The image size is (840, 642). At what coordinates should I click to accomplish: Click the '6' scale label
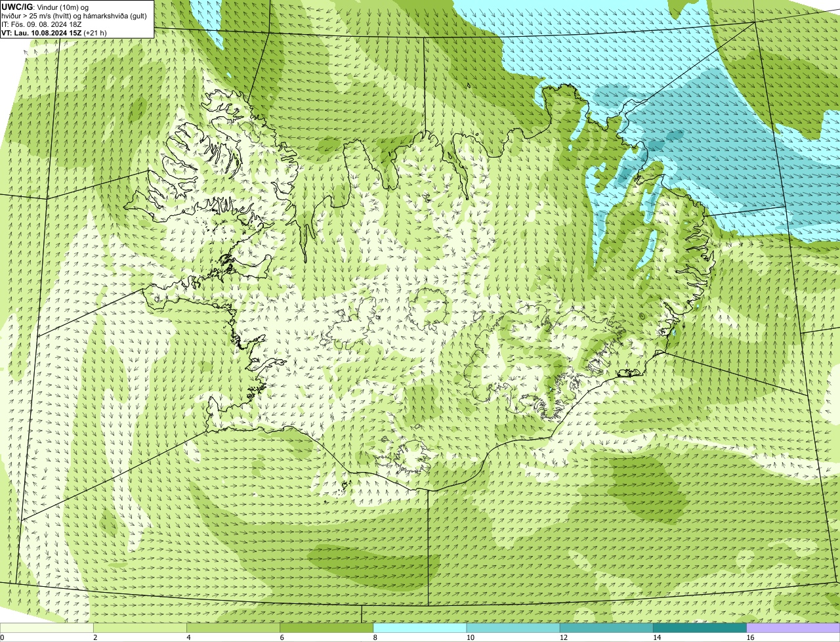coord(282,637)
